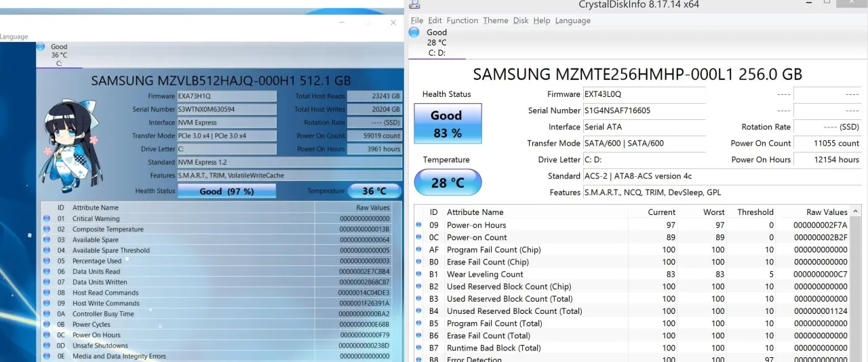The image size is (868, 362).
Task: Click the status dot for Host Read Commands row
Action: [47, 292]
